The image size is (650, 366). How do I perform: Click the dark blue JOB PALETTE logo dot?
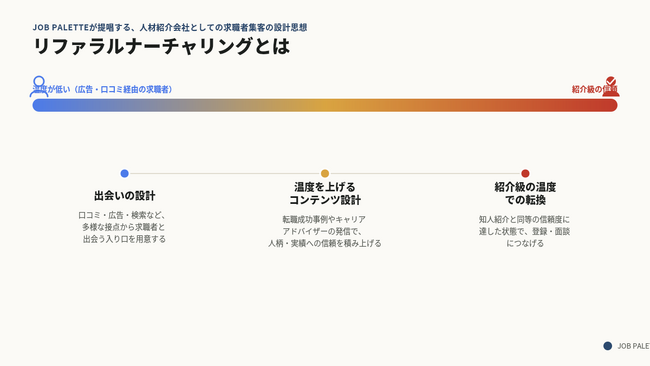pyautogui.click(x=608, y=346)
